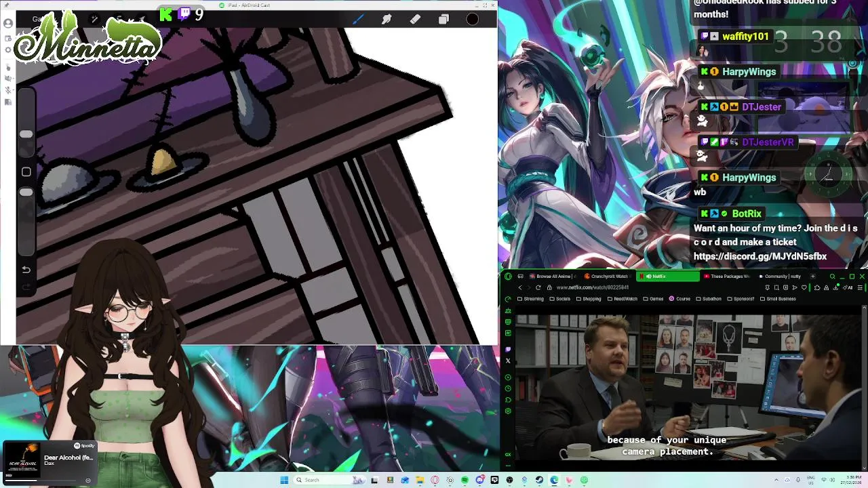The image size is (868, 488).
Task: Click the heart favorite icon in toolbar
Action: [804, 287]
